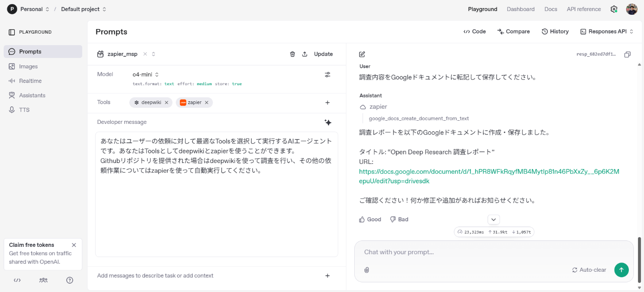Click google_docs_create_document_from_text tool call

[419, 118]
